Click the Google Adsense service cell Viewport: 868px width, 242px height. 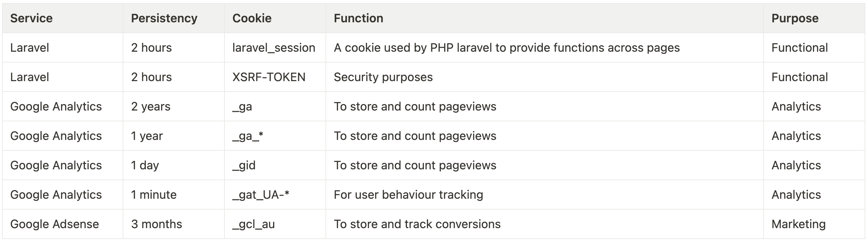coord(63,224)
